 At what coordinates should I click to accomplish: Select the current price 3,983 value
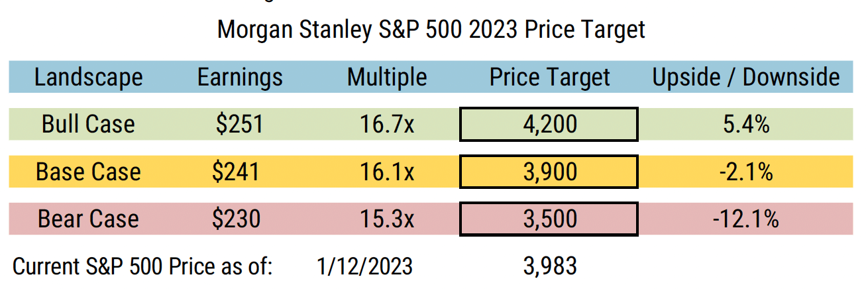549,266
